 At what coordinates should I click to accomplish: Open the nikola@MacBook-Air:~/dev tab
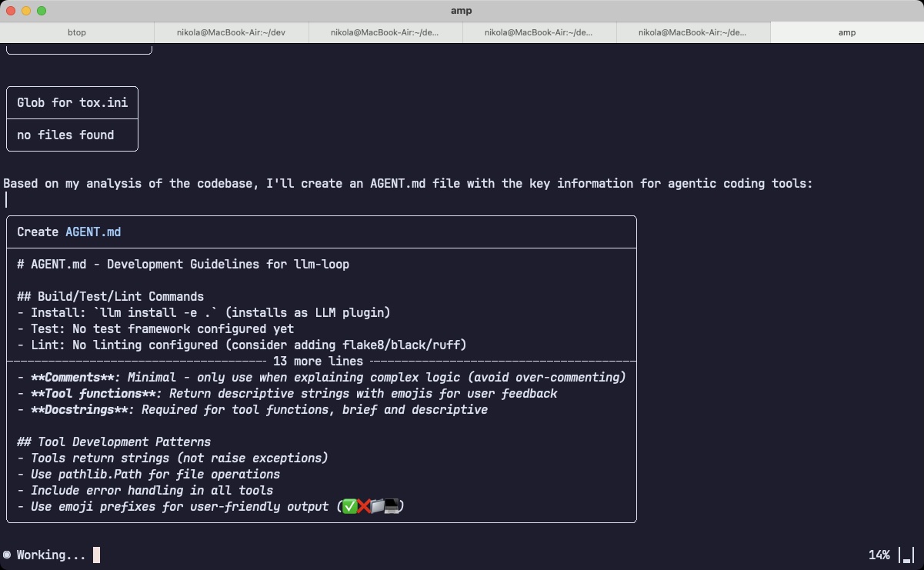click(x=231, y=32)
